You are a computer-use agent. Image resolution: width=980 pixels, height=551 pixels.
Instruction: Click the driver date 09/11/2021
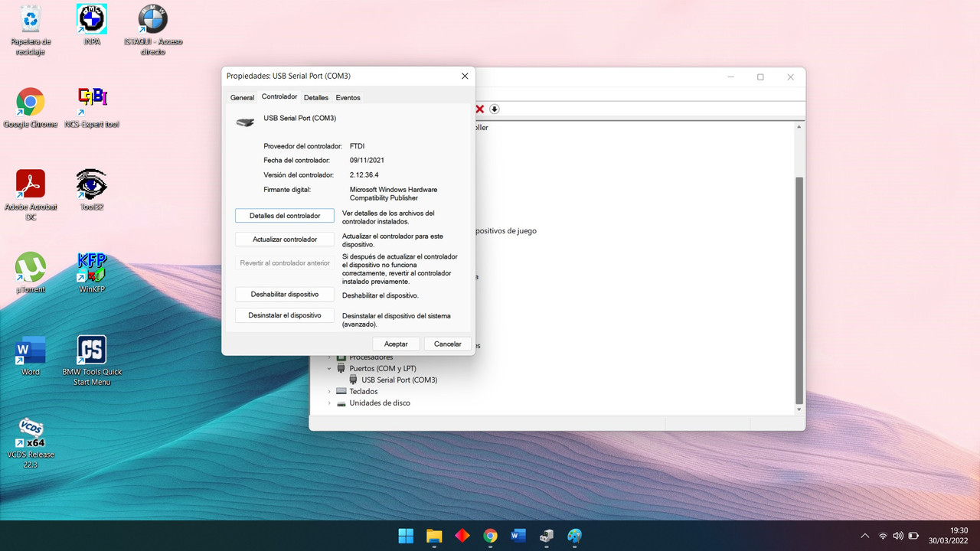tap(367, 161)
